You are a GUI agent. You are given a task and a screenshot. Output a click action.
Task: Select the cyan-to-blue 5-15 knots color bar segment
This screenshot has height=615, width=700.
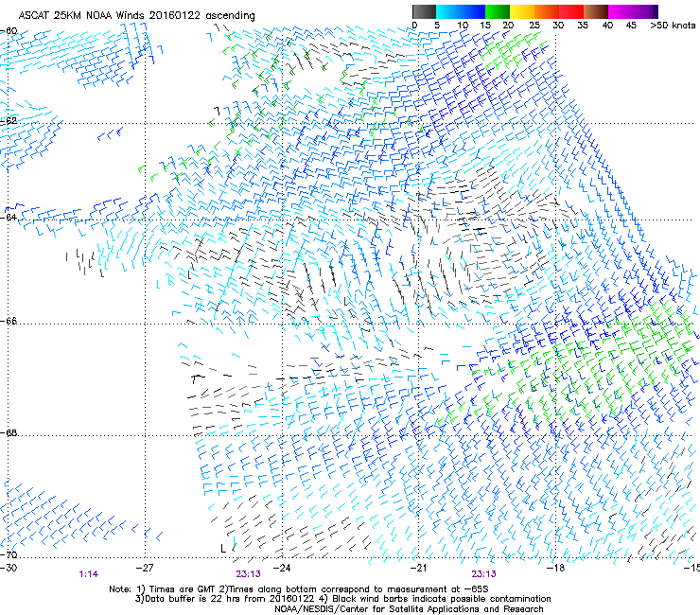[461, 11]
